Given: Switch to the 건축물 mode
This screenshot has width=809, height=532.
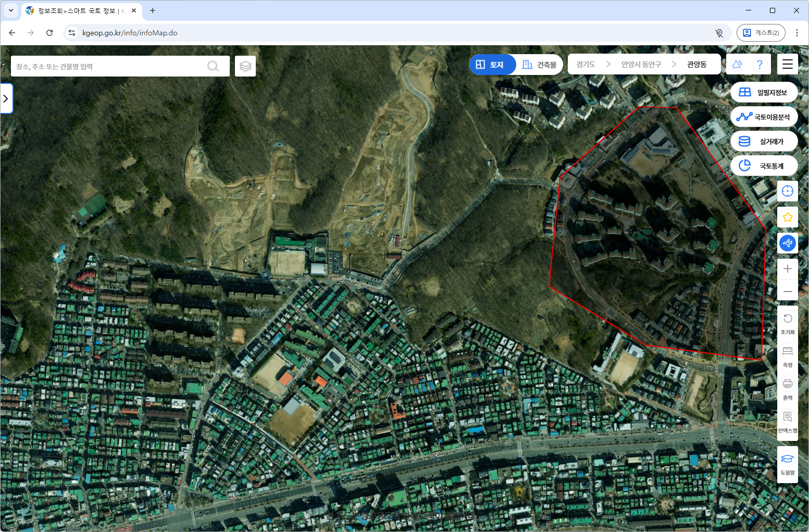Looking at the screenshot, I should 539,65.
